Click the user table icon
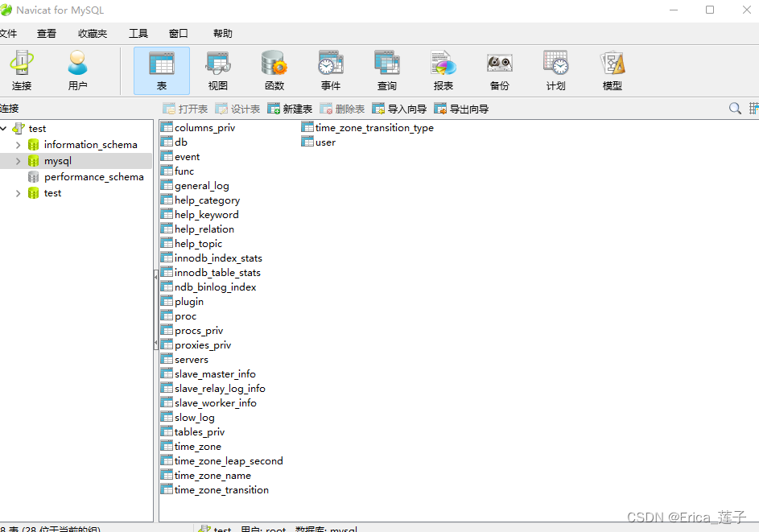The width and height of the screenshot is (759, 532). click(307, 142)
